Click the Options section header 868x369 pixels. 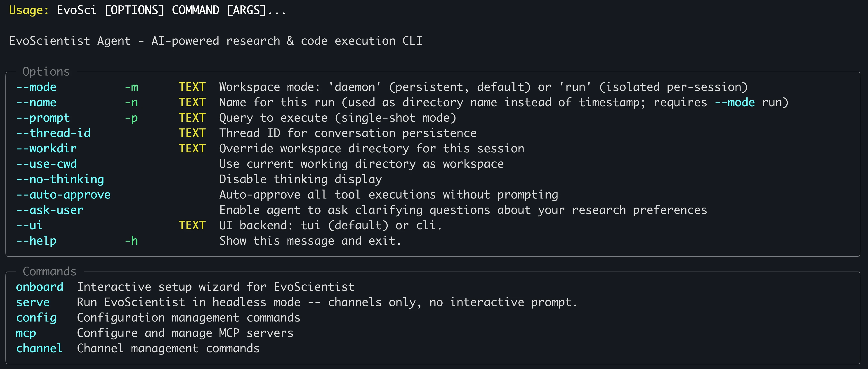tap(46, 72)
